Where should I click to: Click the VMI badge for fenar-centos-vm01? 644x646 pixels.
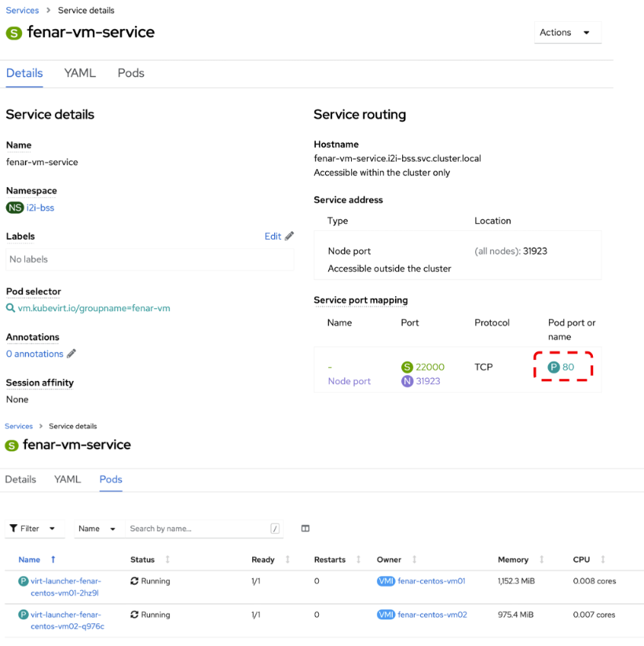(x=386, y=581)
